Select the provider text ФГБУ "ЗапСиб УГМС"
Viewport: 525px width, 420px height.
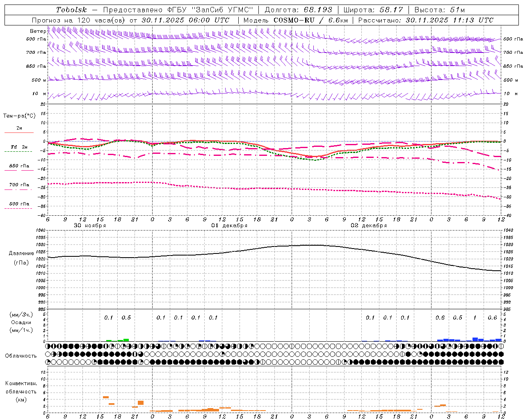(210, 10)
